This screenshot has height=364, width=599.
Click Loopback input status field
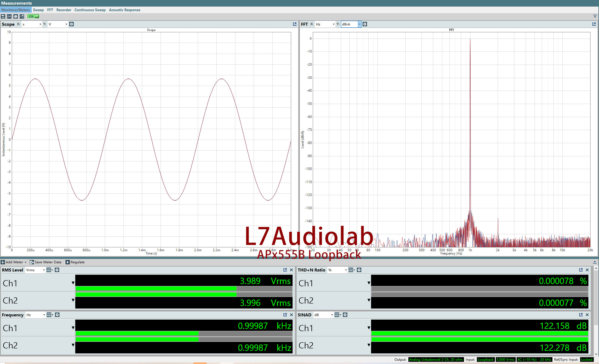pos(486,360)
